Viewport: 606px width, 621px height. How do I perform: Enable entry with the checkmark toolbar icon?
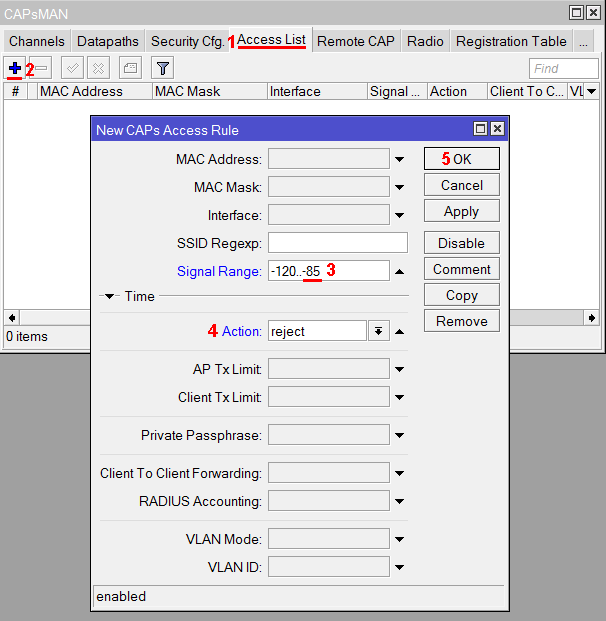coord(72,68)
